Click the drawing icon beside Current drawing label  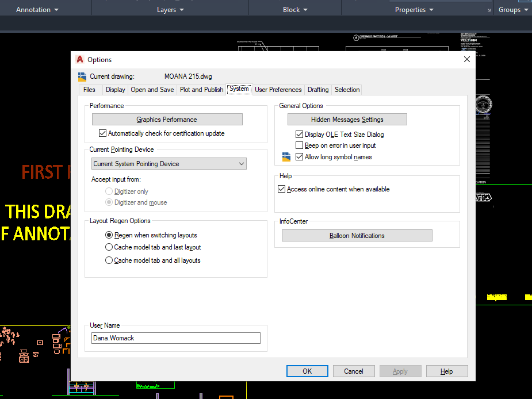[82, 76]
